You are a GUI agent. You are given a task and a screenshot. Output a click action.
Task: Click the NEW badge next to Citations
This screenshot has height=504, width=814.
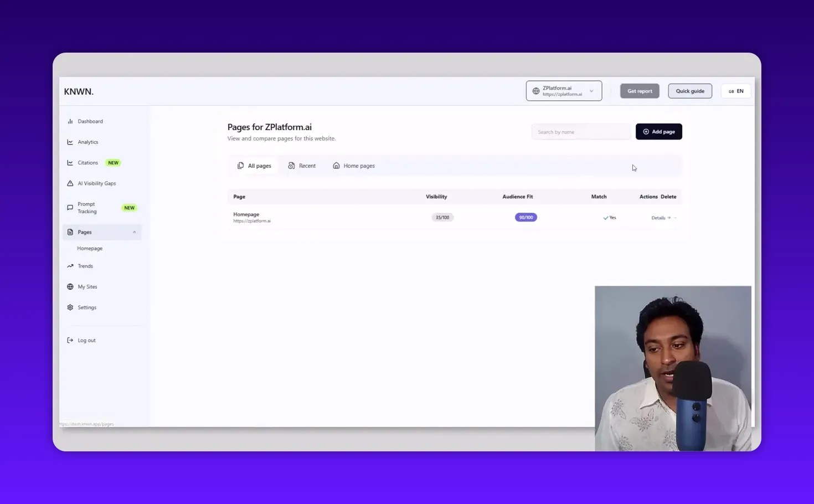113,162
